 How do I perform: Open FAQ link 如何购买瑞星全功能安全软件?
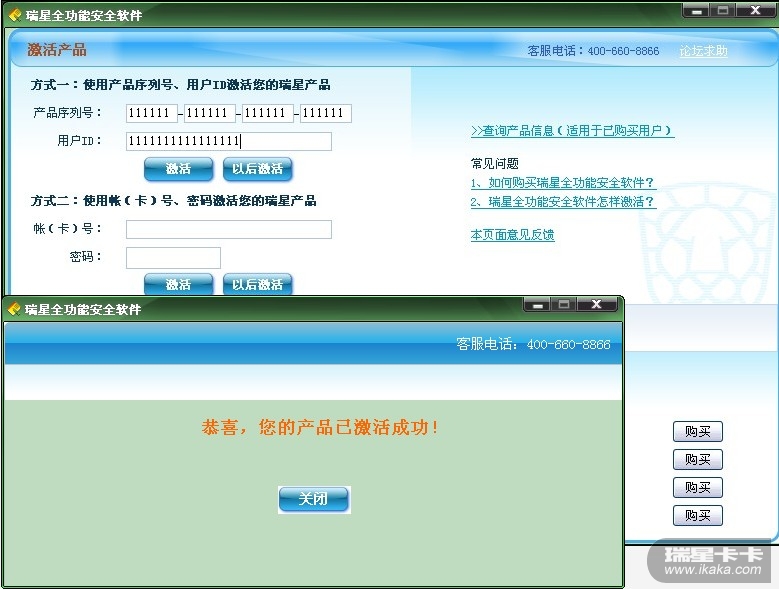pyautogui.click(x=563, y=183)
